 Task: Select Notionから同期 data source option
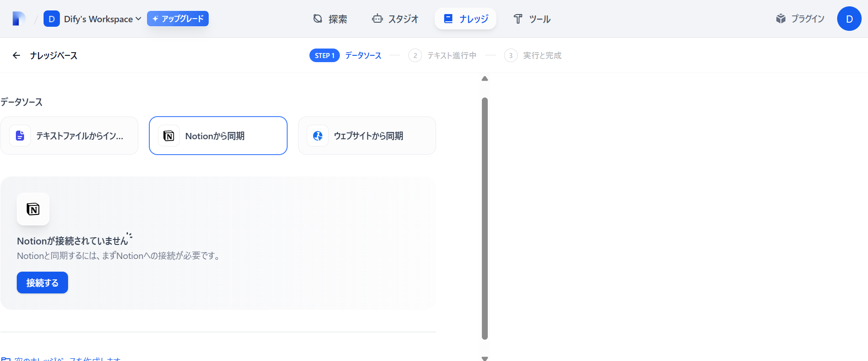[218, 136]
